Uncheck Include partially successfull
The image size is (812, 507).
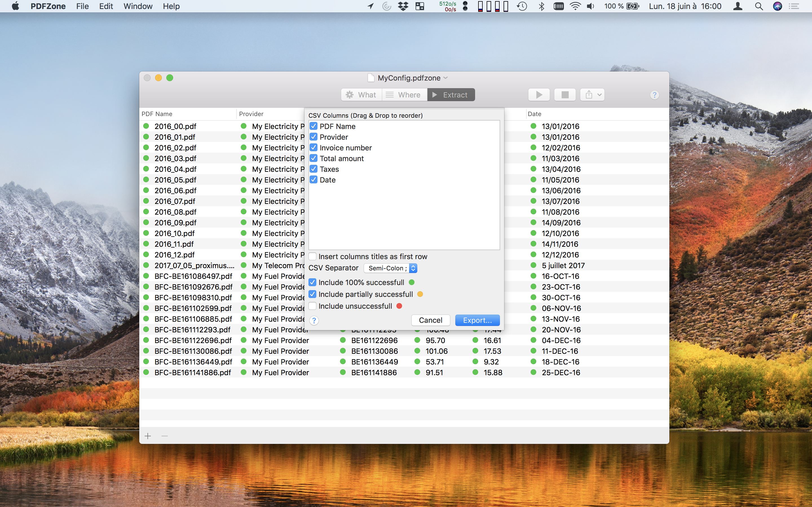(312, 294)
